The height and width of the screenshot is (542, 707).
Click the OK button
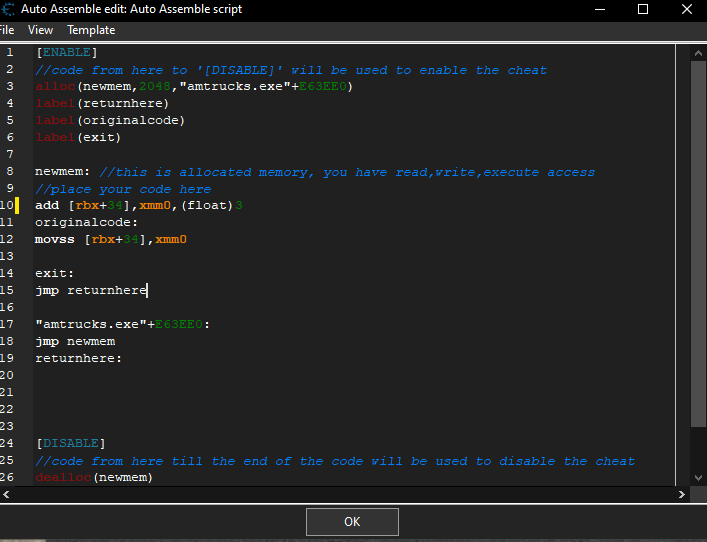pyautogui.click(x=352, y=521)
